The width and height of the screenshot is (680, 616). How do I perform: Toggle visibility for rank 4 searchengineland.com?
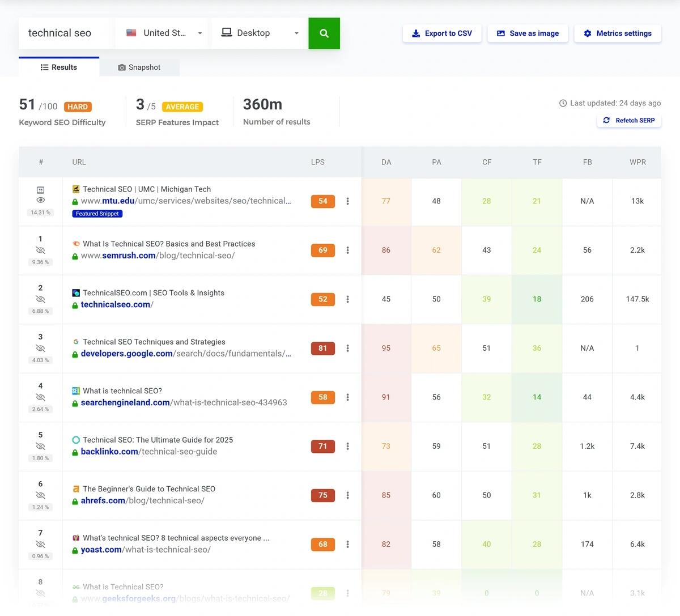[40, 397]
